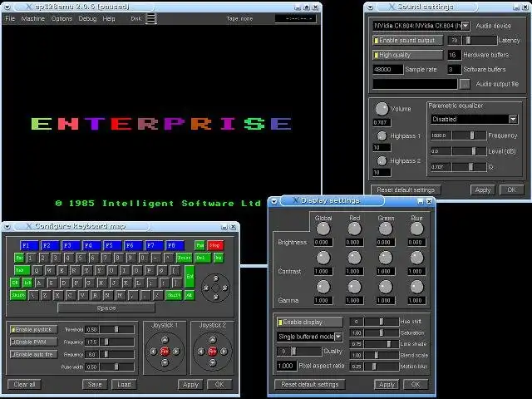This screenshot has width=532, height=399.
Task: Click the Highpass 1 knob
Action: (x=382, y=135)
